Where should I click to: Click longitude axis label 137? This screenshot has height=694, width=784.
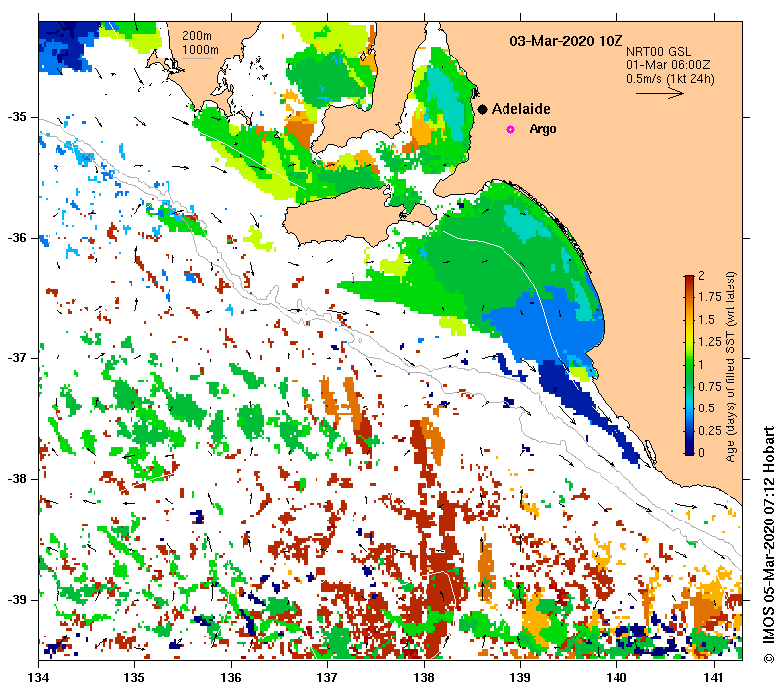pos(327,677)
